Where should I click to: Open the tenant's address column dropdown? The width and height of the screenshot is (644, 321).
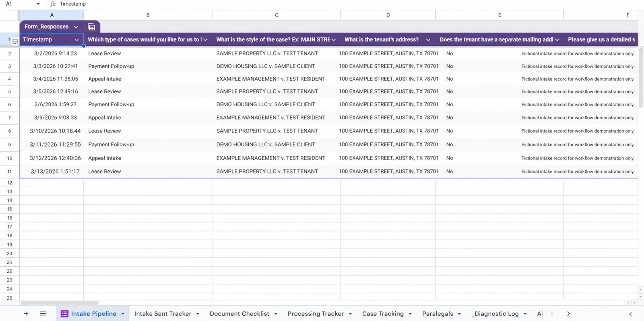tap(428, 40)
